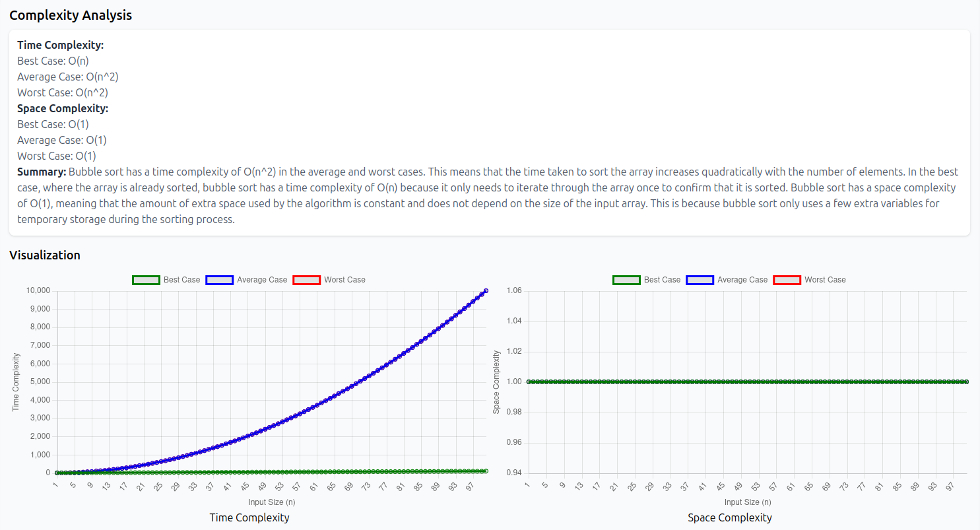Click blue Average Case swatch in time chart
Image resolution: width=980 pixels, height=530 pixels.
(220, 280)
